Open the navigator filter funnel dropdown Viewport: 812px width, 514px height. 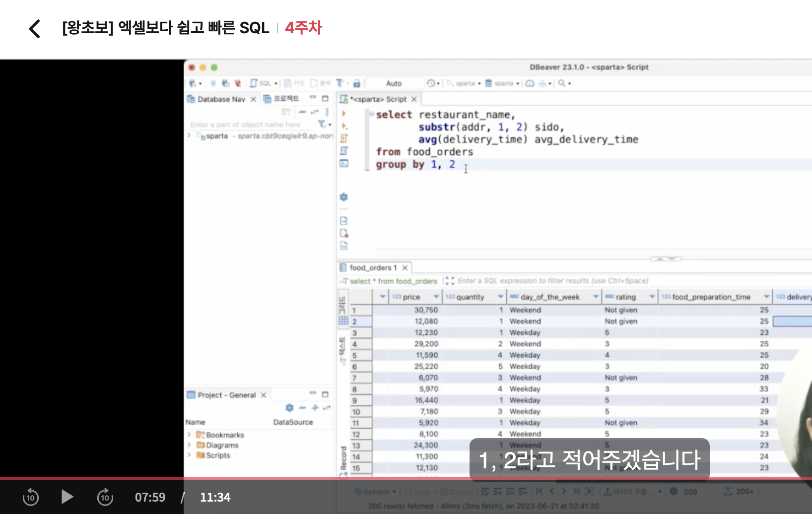[325, 124]
